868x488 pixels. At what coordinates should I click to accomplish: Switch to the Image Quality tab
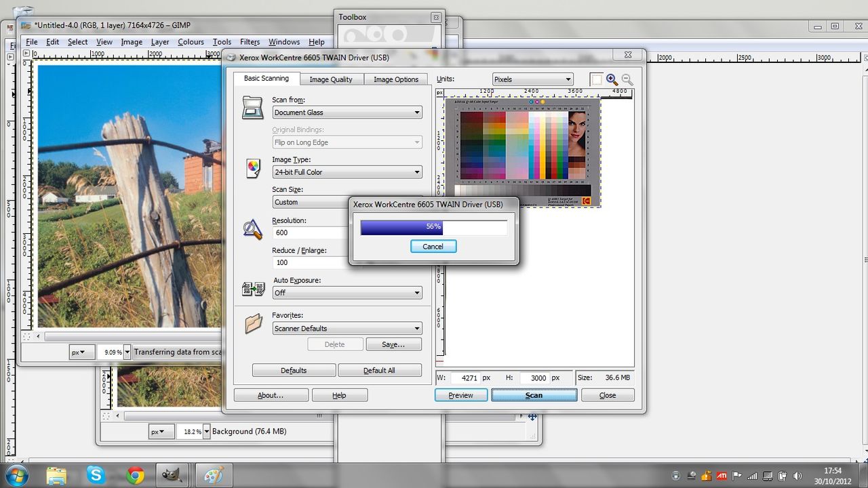(x=331, y=79)
